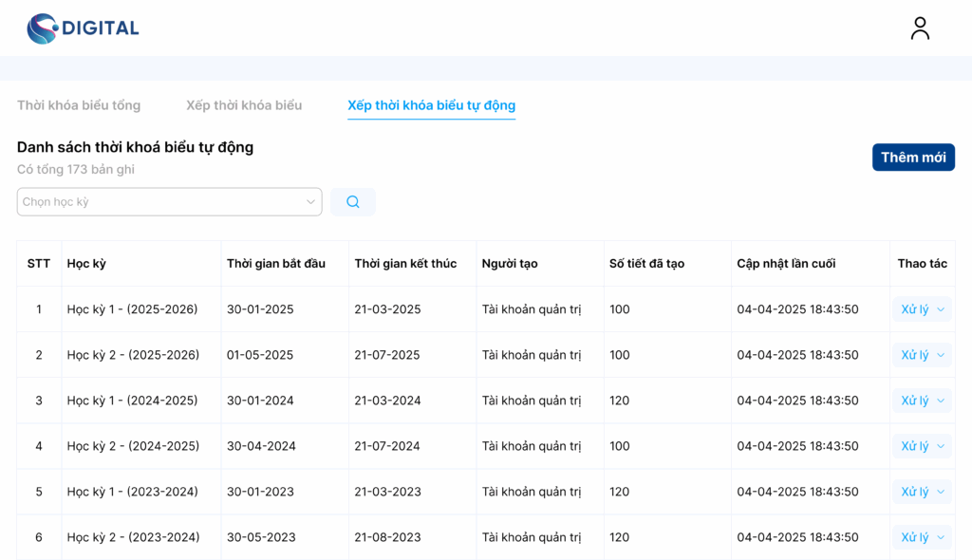972x560 pixels.
Task: Click the Cập nhật lần cuối header
Action: [x=786, y=264]
